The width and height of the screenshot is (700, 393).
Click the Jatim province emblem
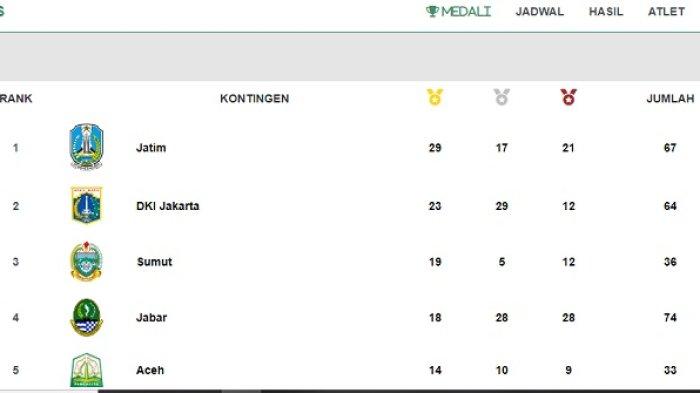[87, 146]
